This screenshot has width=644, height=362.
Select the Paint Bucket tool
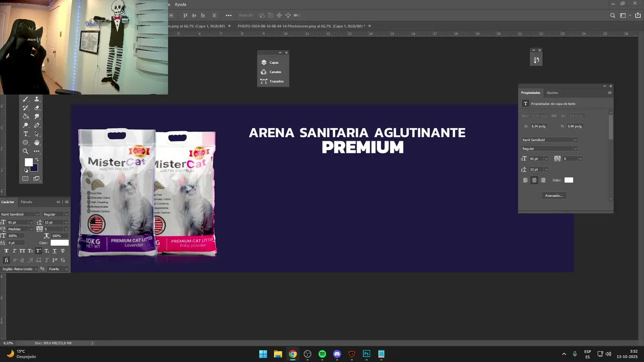coord(25,116)
